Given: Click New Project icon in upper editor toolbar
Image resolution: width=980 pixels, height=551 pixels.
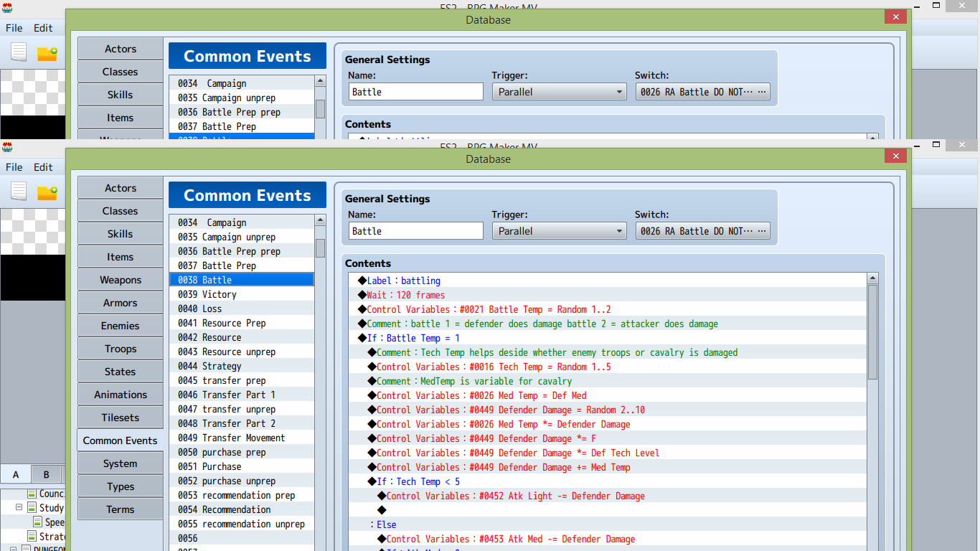Looking at the screenshot, I should (x=19, y=52).
